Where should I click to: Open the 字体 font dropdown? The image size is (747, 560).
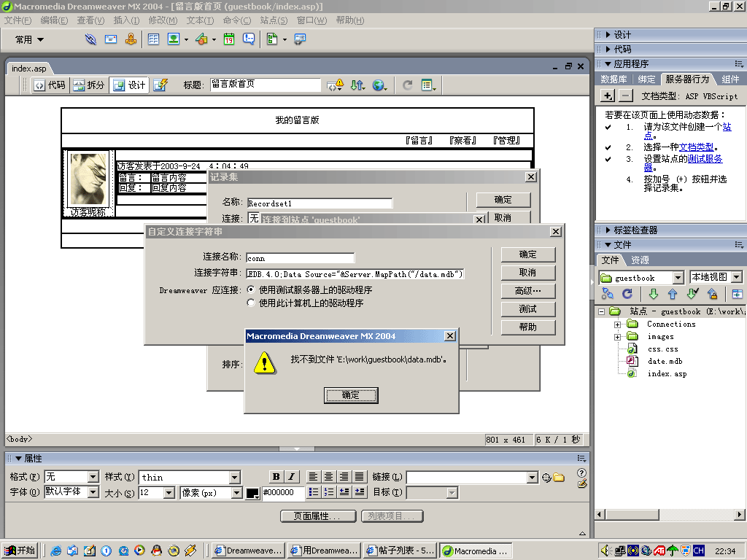point(93,492)
